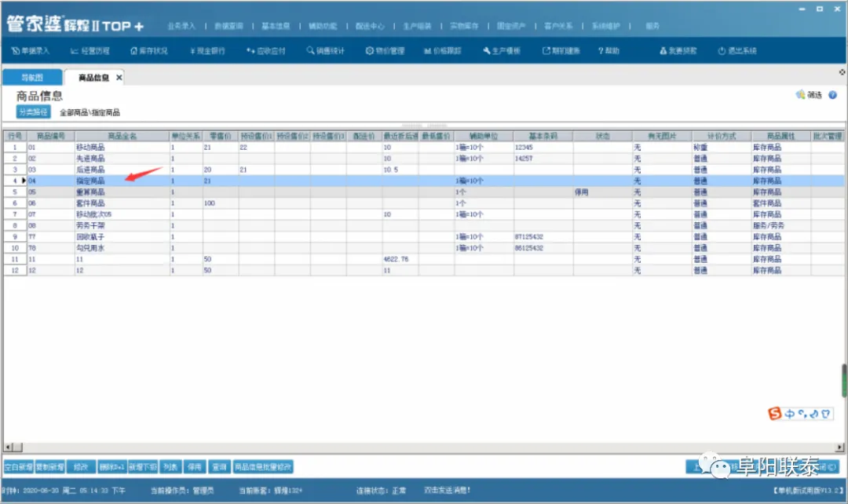Open the 配送中心 menu
The height and width of the screenshot is (504, 848).
pyautogui.click(x=370, y=26)
